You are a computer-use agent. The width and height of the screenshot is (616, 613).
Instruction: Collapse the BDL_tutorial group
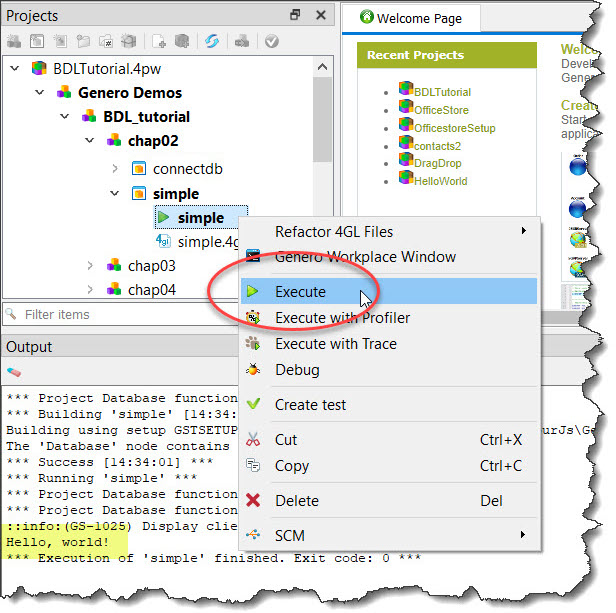coord(65,117)
